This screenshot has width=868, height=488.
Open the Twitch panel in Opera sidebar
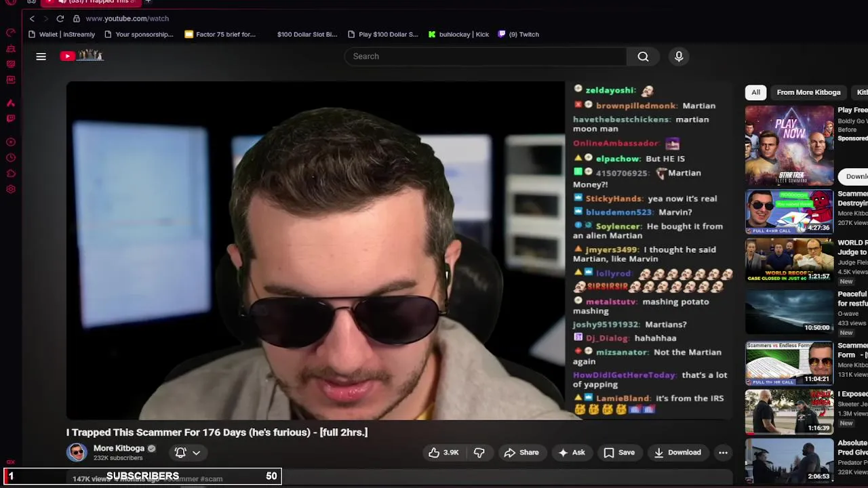(11, 119)
